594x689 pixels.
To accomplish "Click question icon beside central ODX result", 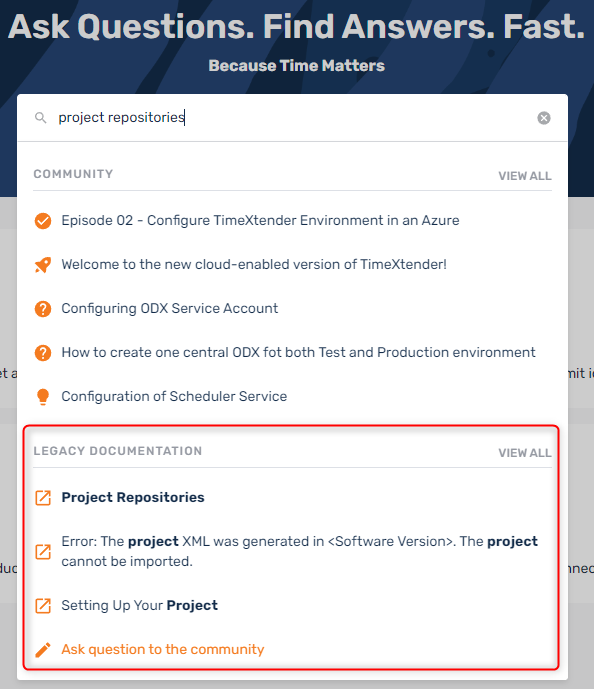I will tap(43, 352).
